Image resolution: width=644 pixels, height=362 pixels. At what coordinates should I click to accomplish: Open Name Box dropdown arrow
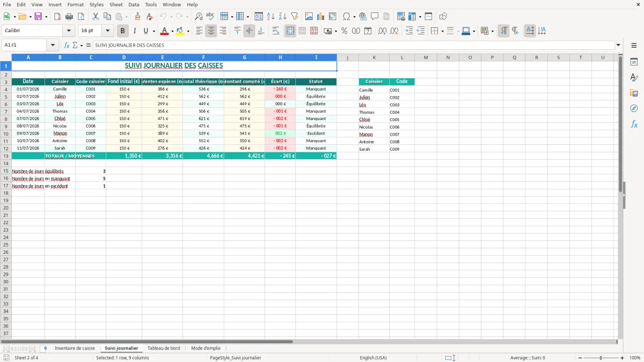(52, 46)
